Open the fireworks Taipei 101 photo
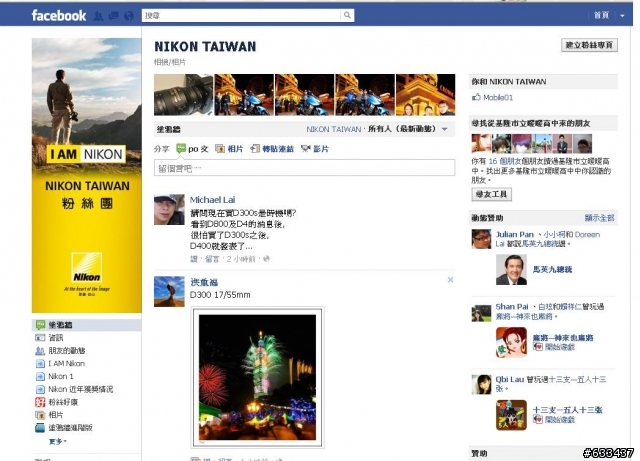The image size is (640, 461). pyautogui.click(x=258, y=377)
